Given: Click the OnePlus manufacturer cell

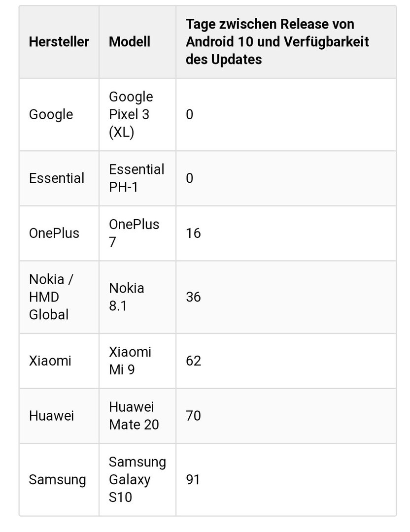Looking at the screenshot, I should 59,233.
